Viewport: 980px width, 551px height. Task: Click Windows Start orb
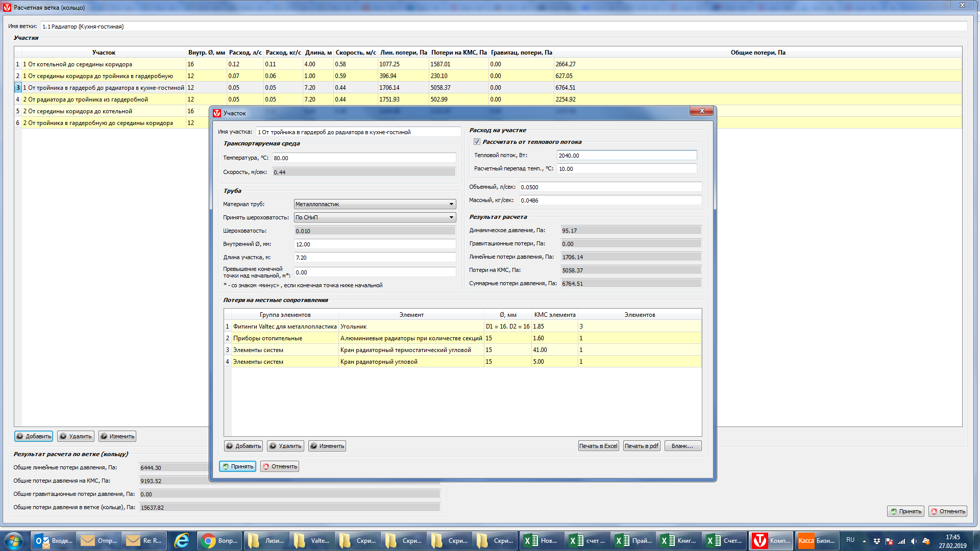pyautogui.click(x=13, y=541)
